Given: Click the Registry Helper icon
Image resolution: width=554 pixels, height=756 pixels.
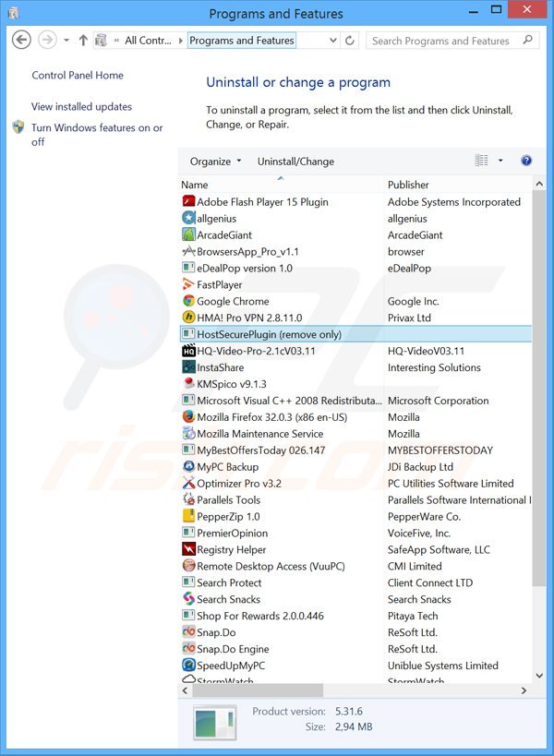Looking at the screenshot, I should 188,549.
